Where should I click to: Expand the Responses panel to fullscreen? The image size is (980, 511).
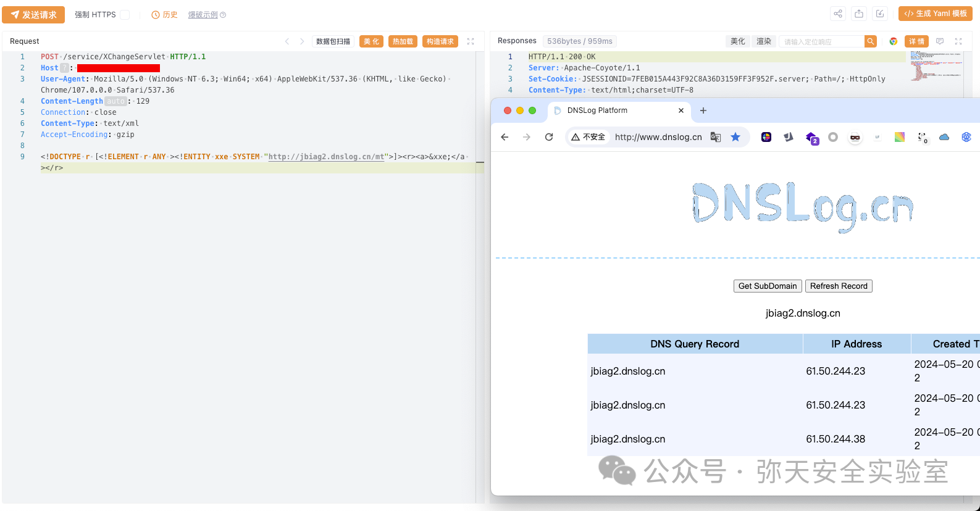click(958, 41)
